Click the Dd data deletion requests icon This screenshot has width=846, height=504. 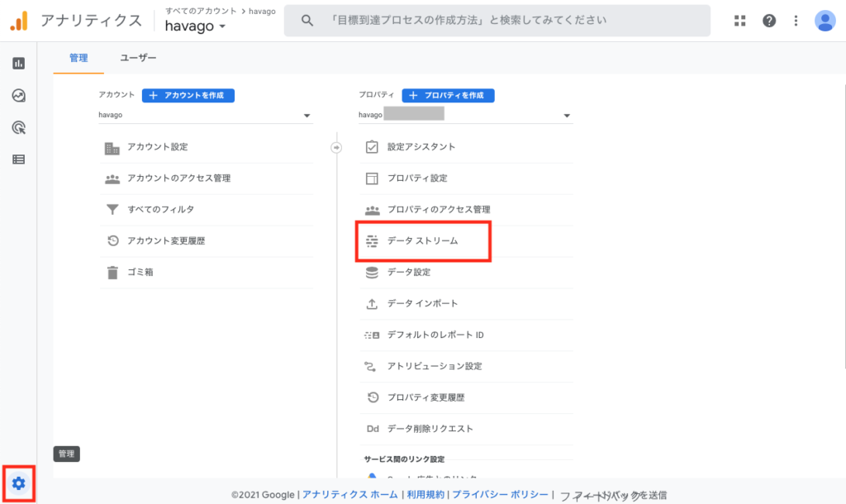(x=373, y=429)
